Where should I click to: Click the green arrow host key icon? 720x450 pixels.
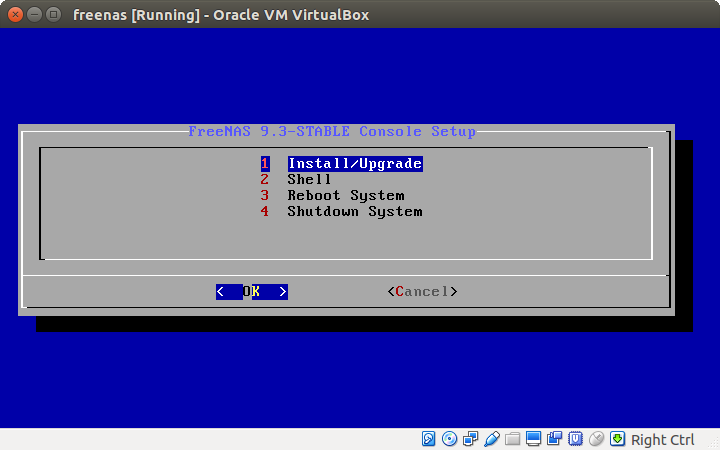point(617,439)
